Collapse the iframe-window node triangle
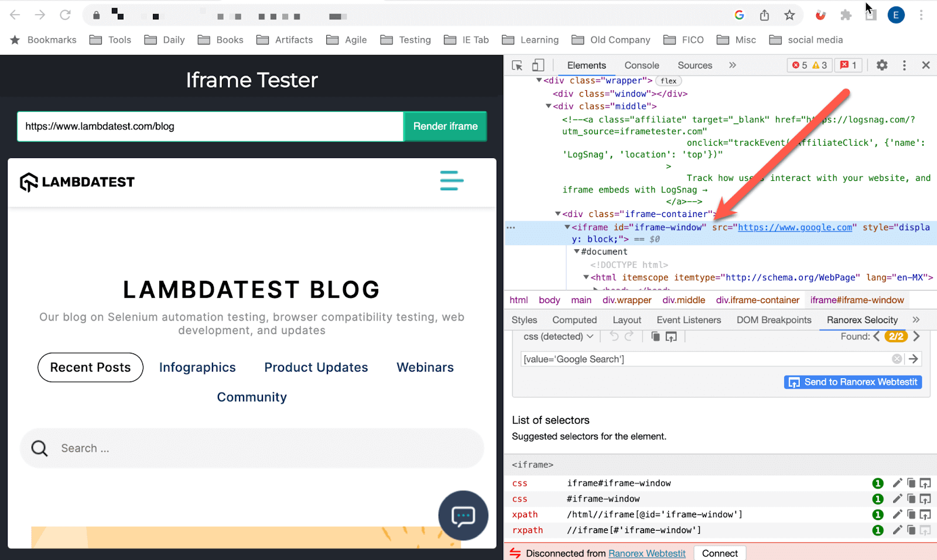The width and height of the screenshot is (937, 560). pyautogui.click(x=567, y=227)
